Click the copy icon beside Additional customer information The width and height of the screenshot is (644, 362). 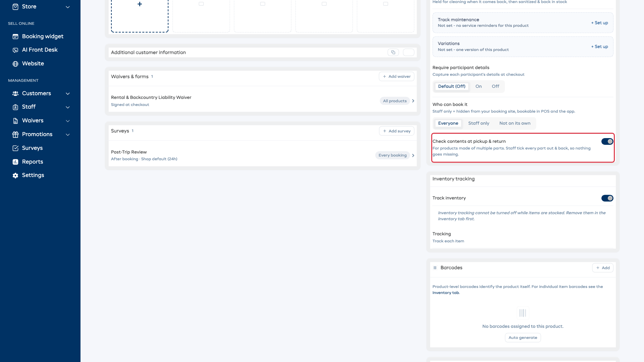point(393,52)
